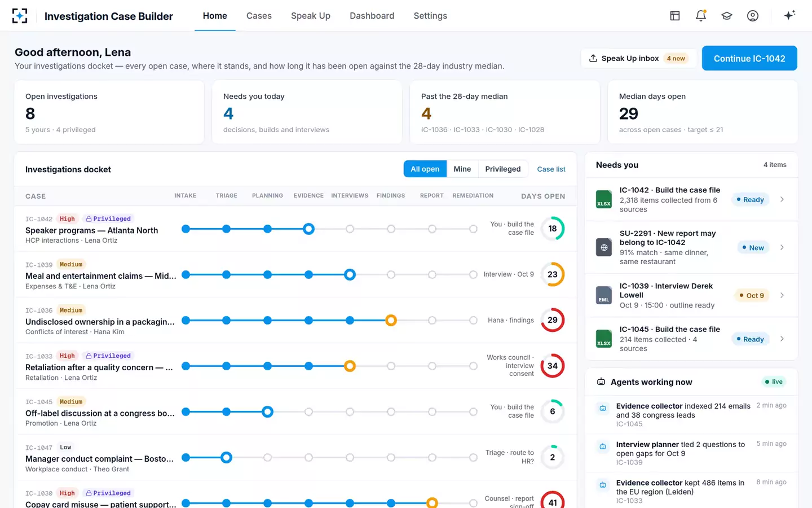Open the Speaker programs — Atlanta North case
812x508 pixels.
tap(92, 230)
